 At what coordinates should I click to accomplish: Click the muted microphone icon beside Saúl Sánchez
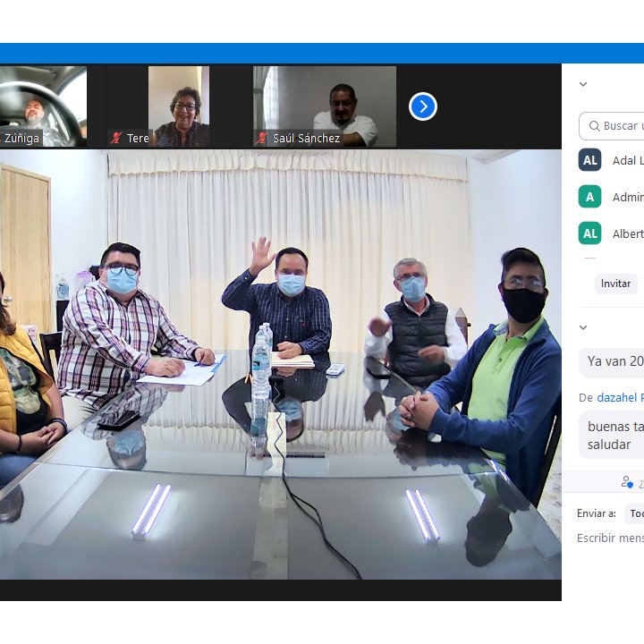point(262,139)
